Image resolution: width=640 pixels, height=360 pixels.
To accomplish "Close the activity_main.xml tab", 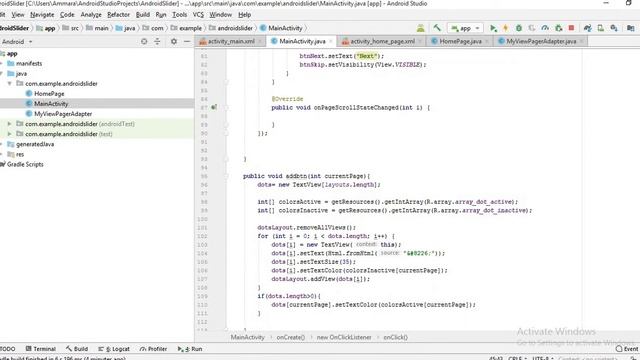I will coord(260,41).
